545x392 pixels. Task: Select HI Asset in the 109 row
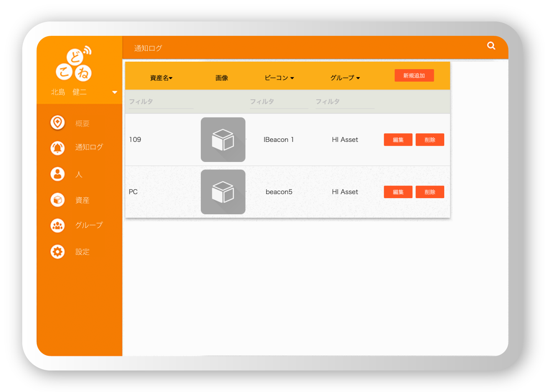tap(345, 140)
